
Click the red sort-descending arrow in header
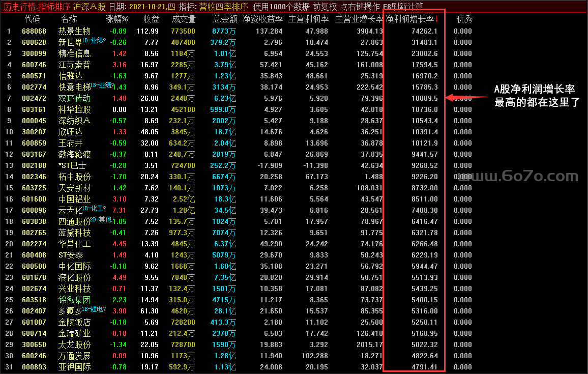pyautogui.click(x=437, y=19)
